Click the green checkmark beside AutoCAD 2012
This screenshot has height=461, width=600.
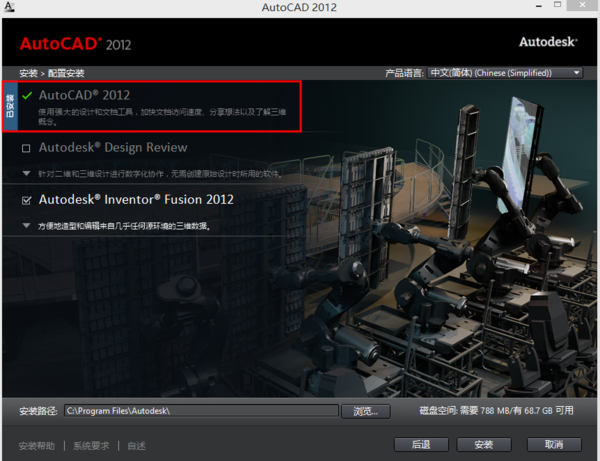pos(27,95)
